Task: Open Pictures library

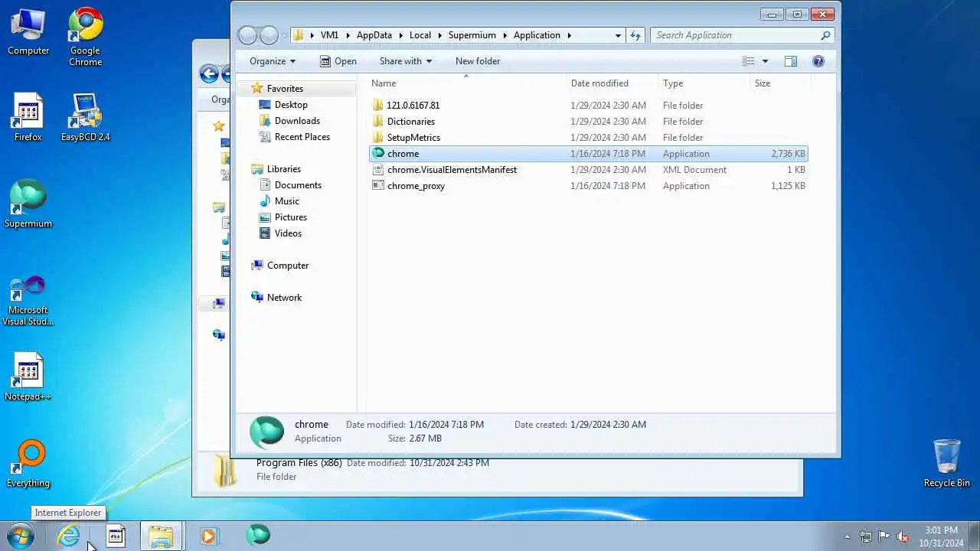Action: 291,217
